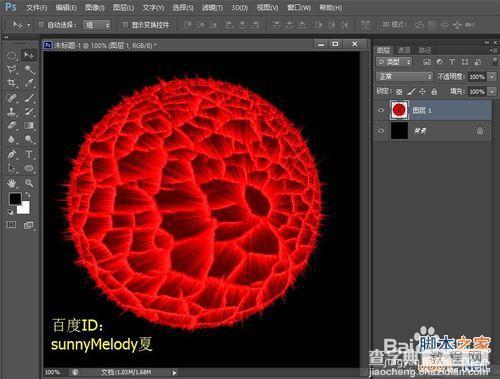Image resolution: width=500 pixels, height=379 pixels.
Task: Open the blend mode 正常 dropdown
Action: pos(404,77)
